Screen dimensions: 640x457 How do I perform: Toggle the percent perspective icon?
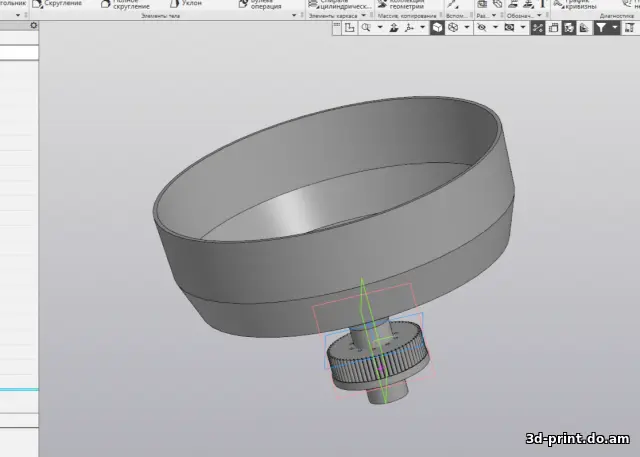[538, 28]
